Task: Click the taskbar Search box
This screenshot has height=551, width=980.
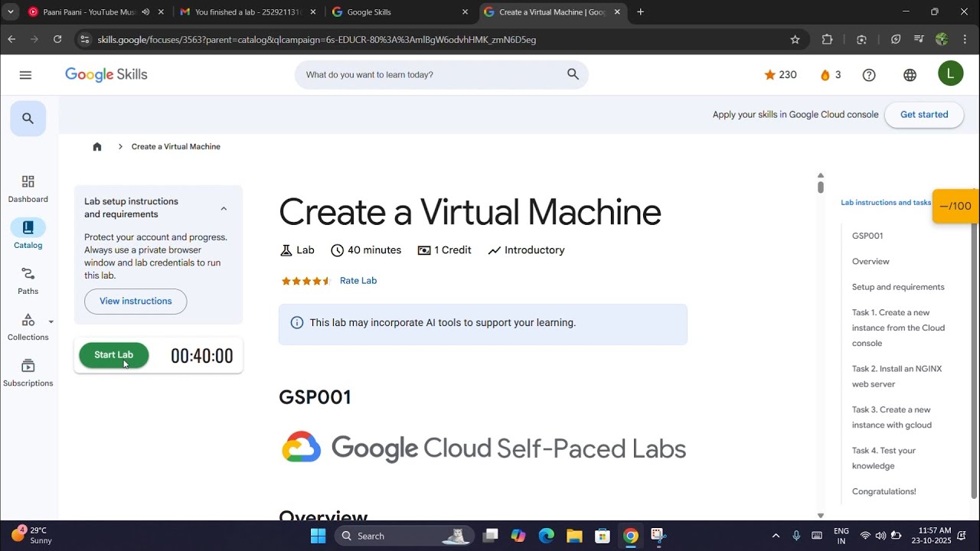Action: pos(404,536)
